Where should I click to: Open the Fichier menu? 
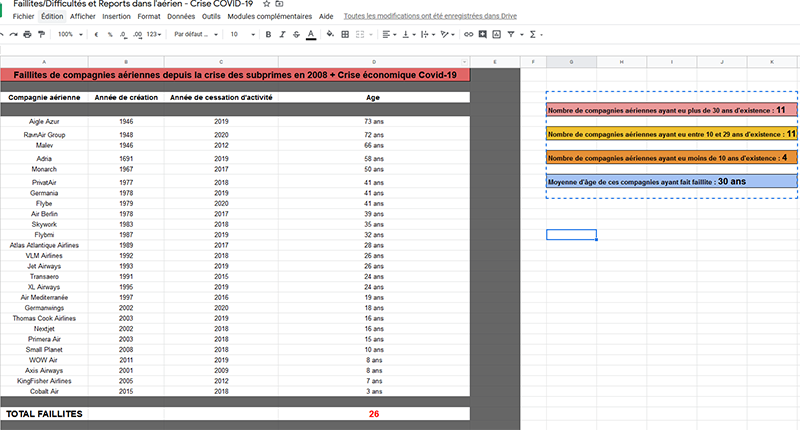[x=23, y=16]
